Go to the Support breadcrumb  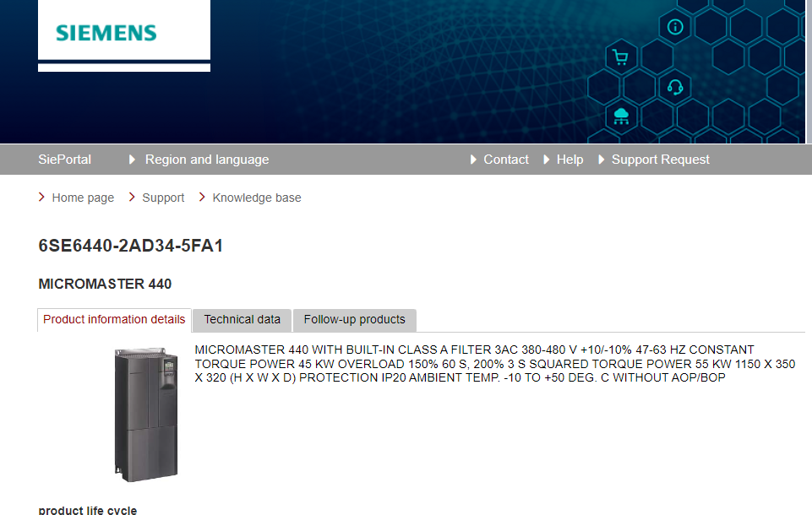(163, 198)
